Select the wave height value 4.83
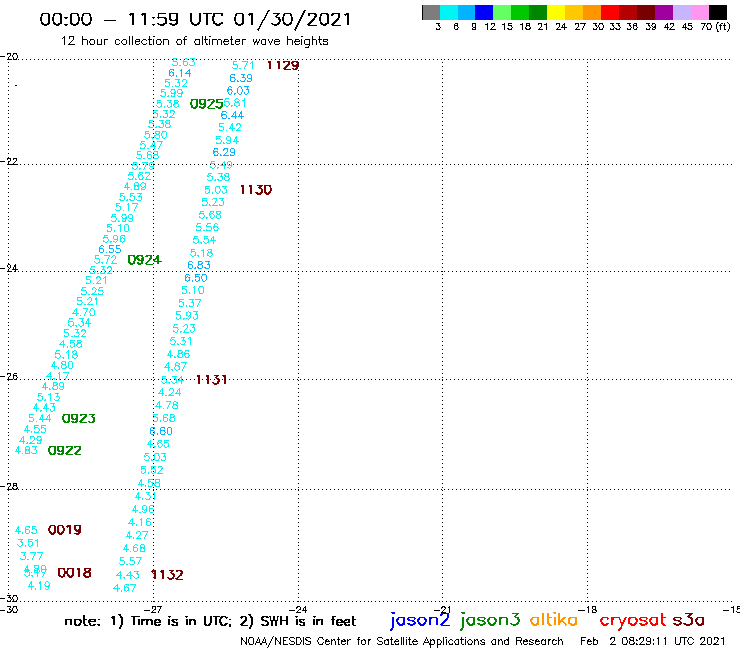 tap(26, 450)
